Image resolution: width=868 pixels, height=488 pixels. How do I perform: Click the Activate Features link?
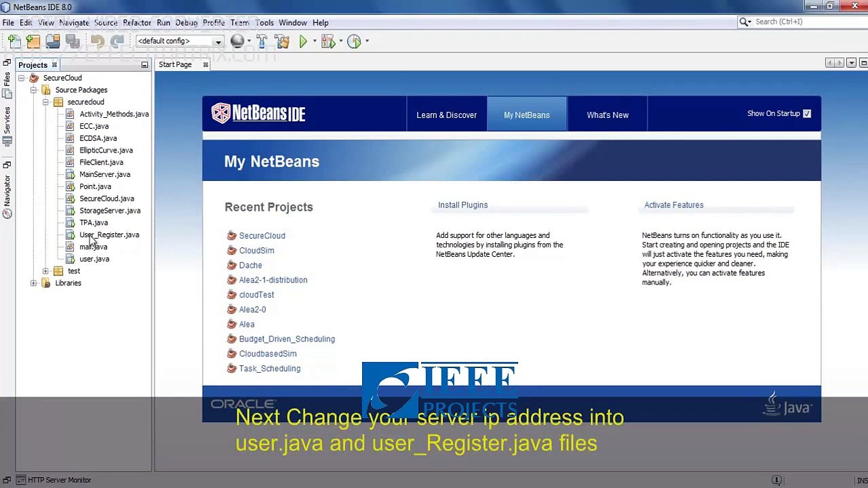pyautogui.click(x=673, y=205)
